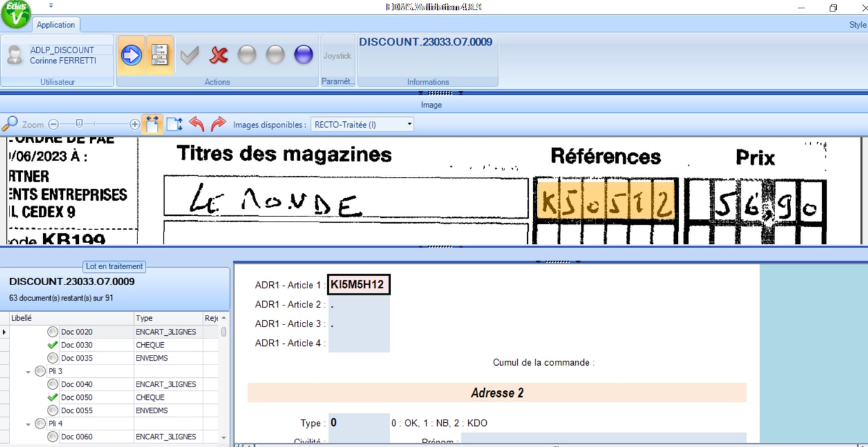Viewport: 868px width, 447px height.
Task: Switch to the Application ribbon tab
Action: pos(56,25)
